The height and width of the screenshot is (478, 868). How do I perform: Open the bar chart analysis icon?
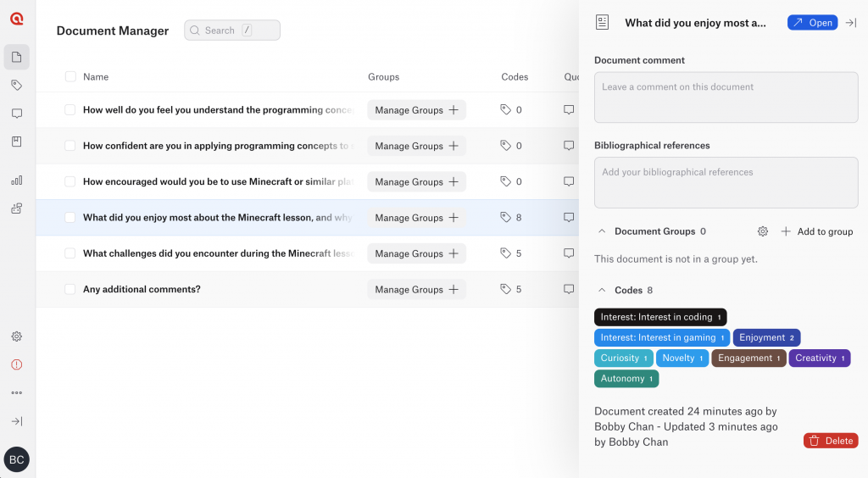pyautogui.click(x=17, y=180)
